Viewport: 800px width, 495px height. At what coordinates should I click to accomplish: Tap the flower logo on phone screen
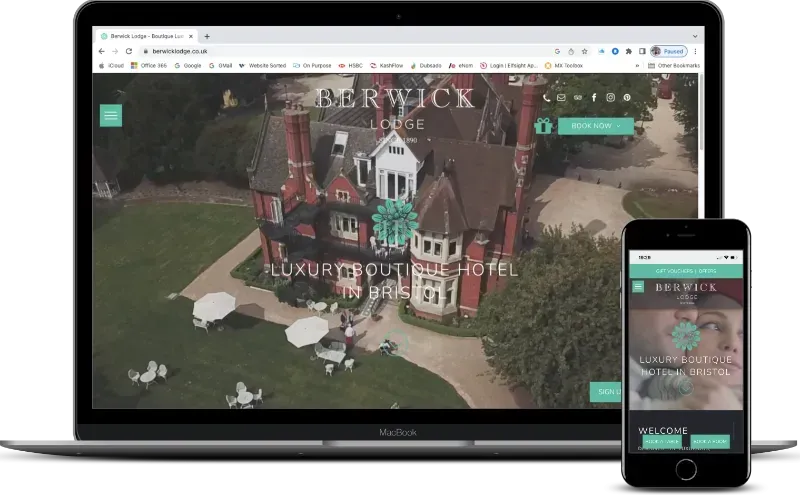(x=686, y=336)
